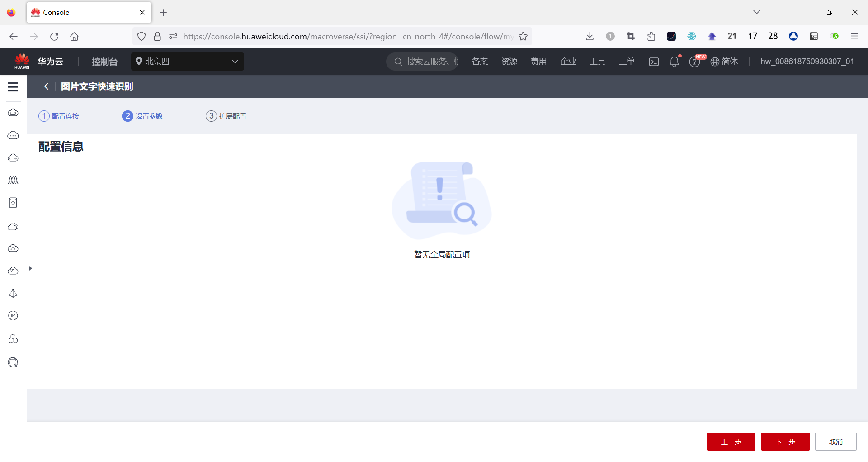Viewport: 868px width, 462px height.
Task: Open the Huawei Cloud CLI terminal icon
Action: (x=654, y=62)
